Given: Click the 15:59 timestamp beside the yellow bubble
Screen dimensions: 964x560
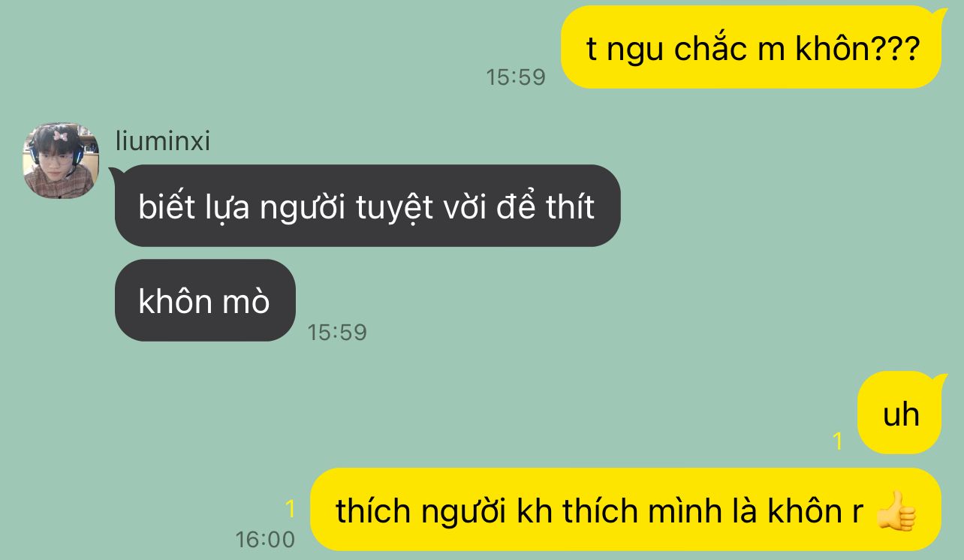Looking at the screenshot, I should 516,77.
